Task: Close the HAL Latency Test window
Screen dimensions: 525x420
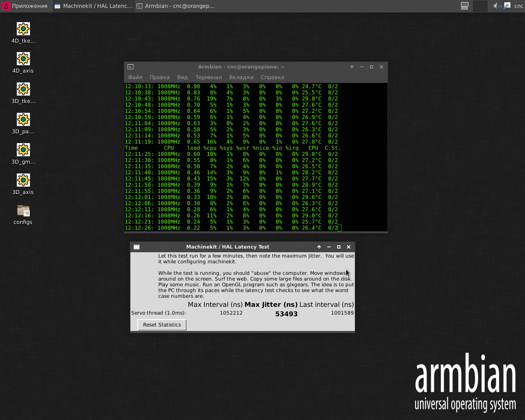Action: [x=349, y=247]
